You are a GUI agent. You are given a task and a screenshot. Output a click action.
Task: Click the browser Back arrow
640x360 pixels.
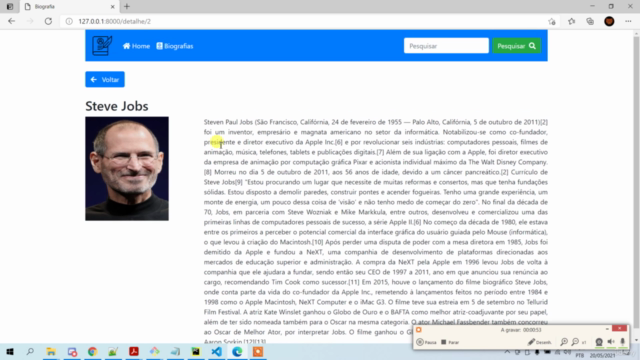coord(11,21)
